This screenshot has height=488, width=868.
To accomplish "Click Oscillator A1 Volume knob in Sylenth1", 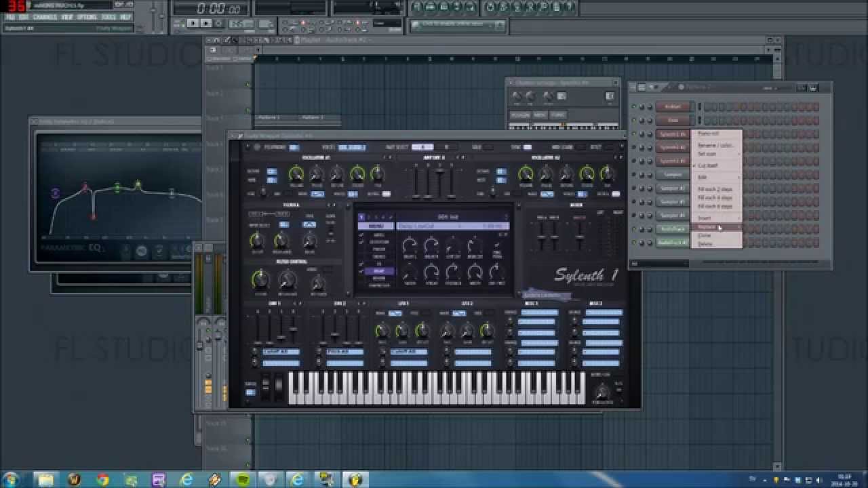I will pyautogui.click(x=296, y=174).
